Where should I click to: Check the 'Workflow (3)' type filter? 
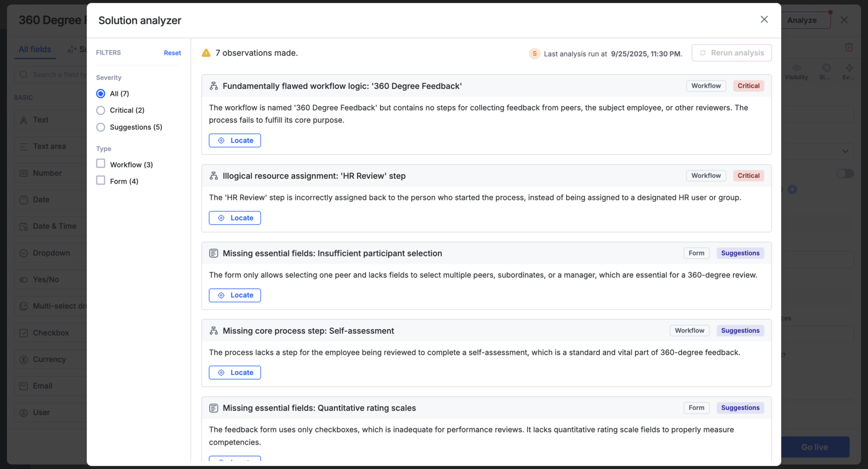(x=101, y=164)
